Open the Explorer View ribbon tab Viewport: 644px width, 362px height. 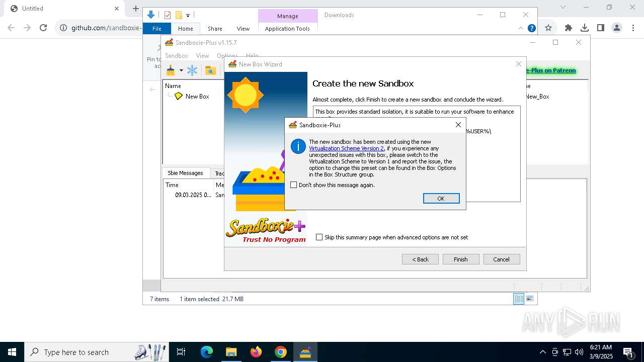point(243,29)
